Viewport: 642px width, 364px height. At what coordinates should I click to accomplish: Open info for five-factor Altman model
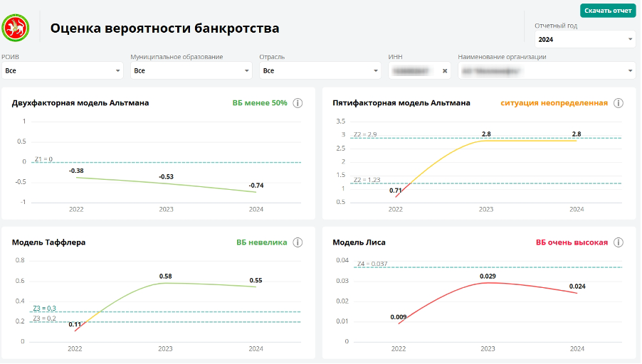pyautogui.click(x=619, y=103)
